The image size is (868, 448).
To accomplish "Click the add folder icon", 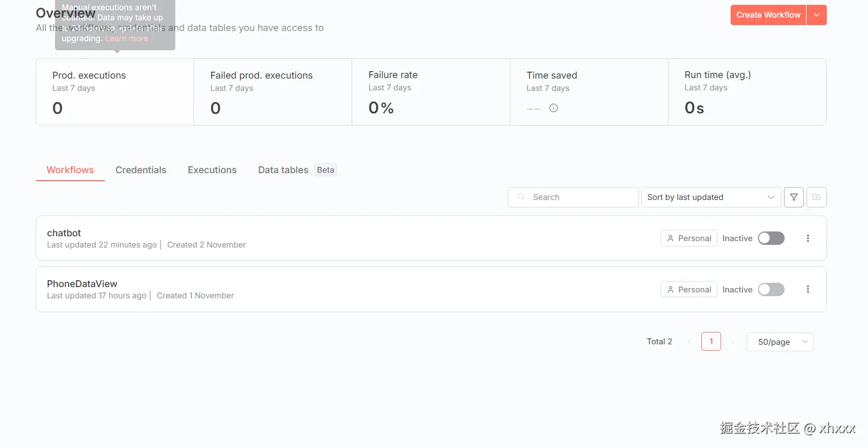I will pos(816,197).
